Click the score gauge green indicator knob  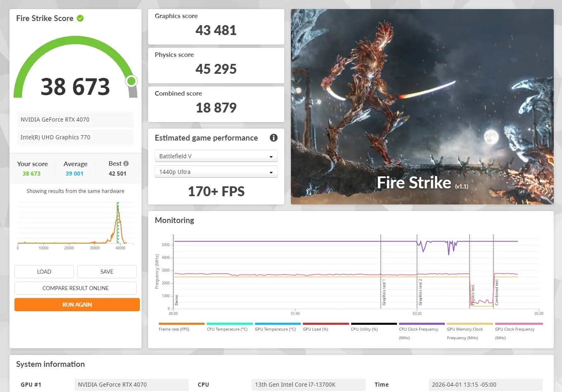click(131, 81)
